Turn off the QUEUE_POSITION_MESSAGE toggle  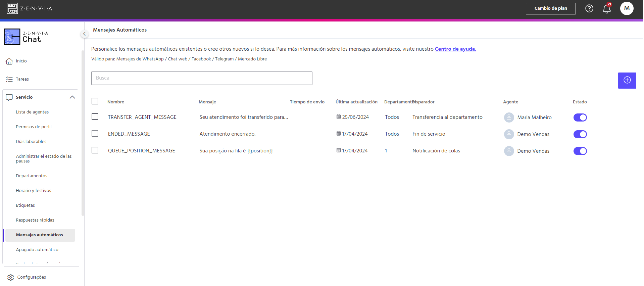(x=580, y=151)
